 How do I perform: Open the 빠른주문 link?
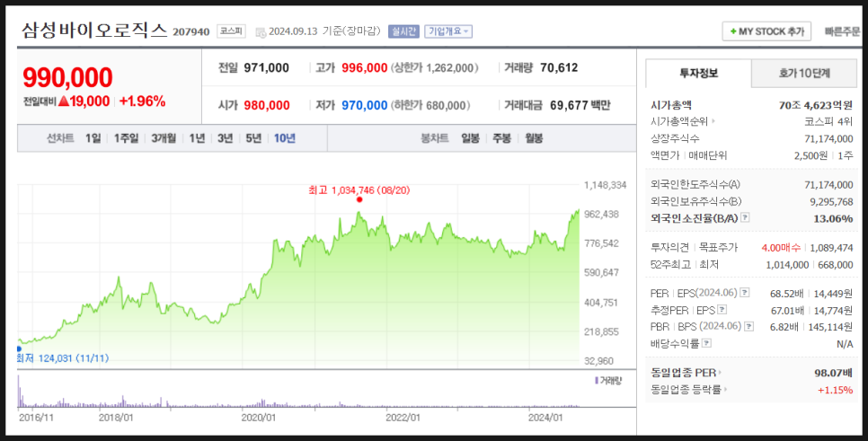coord(842,31)
